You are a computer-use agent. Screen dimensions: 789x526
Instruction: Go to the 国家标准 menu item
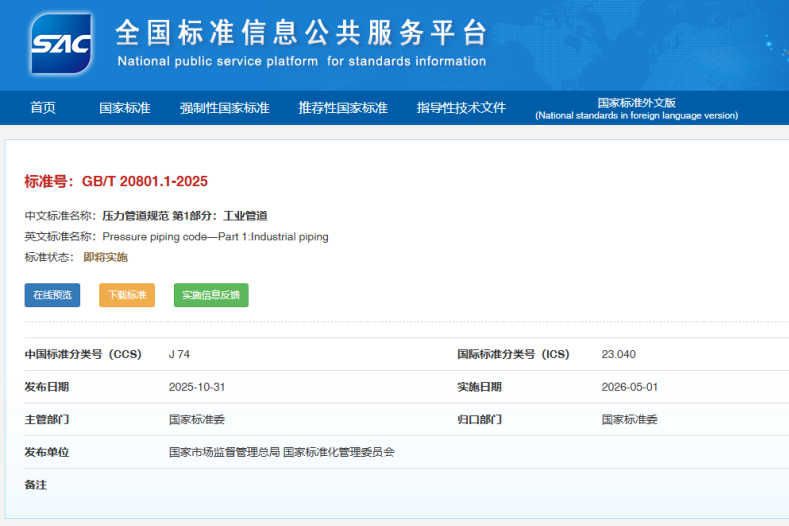click(124, 108)
